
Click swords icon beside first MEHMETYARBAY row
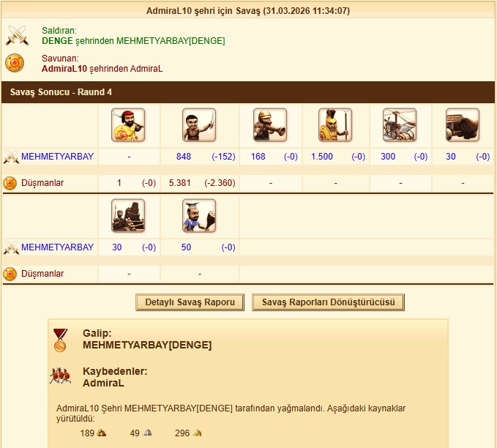pos(11,157)
